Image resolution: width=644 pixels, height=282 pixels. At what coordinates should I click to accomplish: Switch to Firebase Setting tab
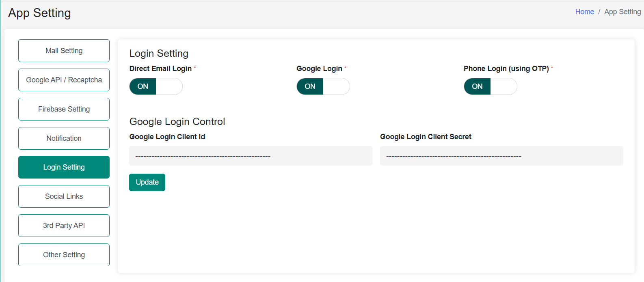[64, 109]
